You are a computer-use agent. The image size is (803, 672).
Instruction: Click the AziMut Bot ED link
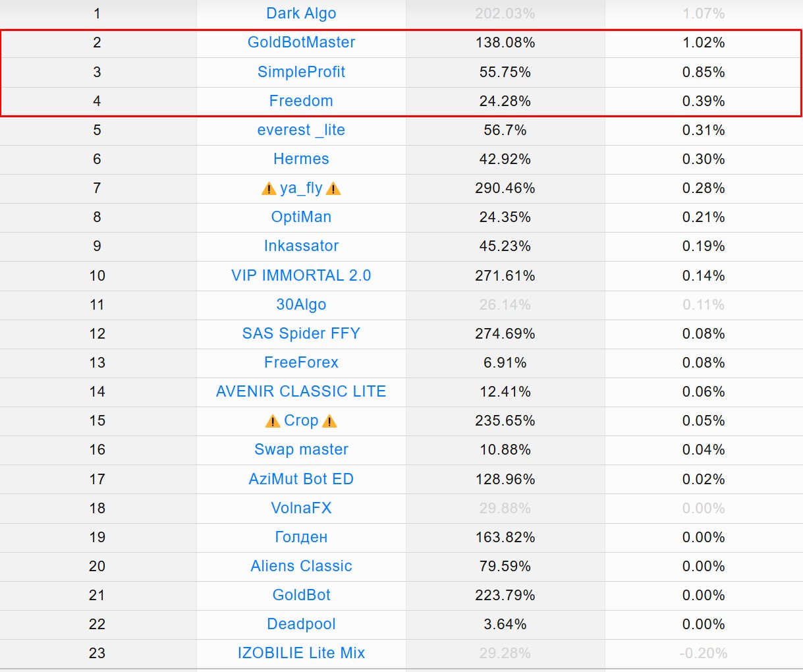point(301,479)
